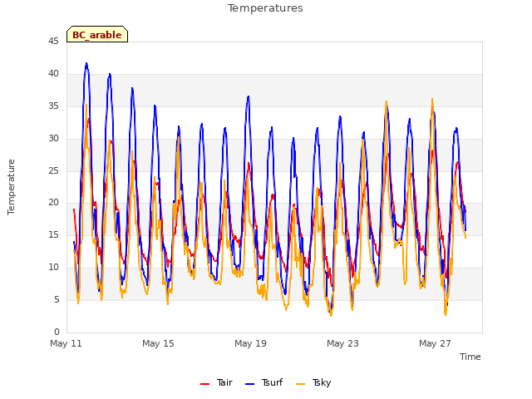Click the 15 y-axis tick label
The width and height of the screenshot is (532, 399).
(x=53, y=235)
